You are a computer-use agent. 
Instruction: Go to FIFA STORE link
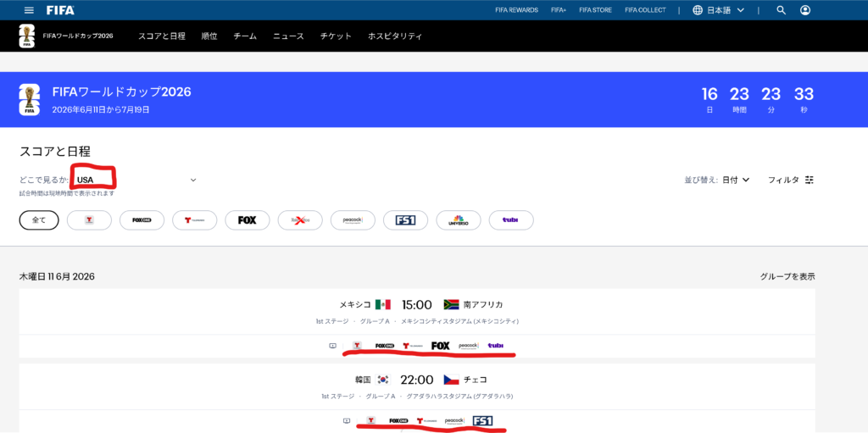tap(596, 10)
